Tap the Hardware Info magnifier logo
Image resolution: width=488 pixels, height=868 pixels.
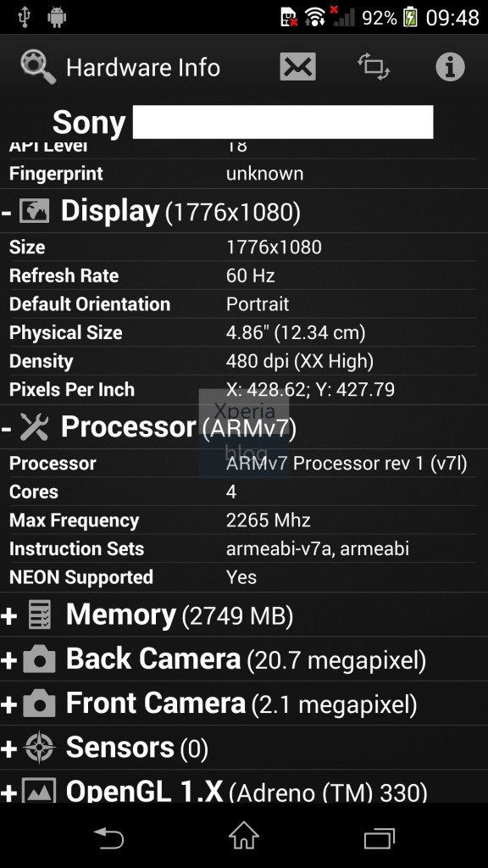pyautogui.click(x=38, y=67)
